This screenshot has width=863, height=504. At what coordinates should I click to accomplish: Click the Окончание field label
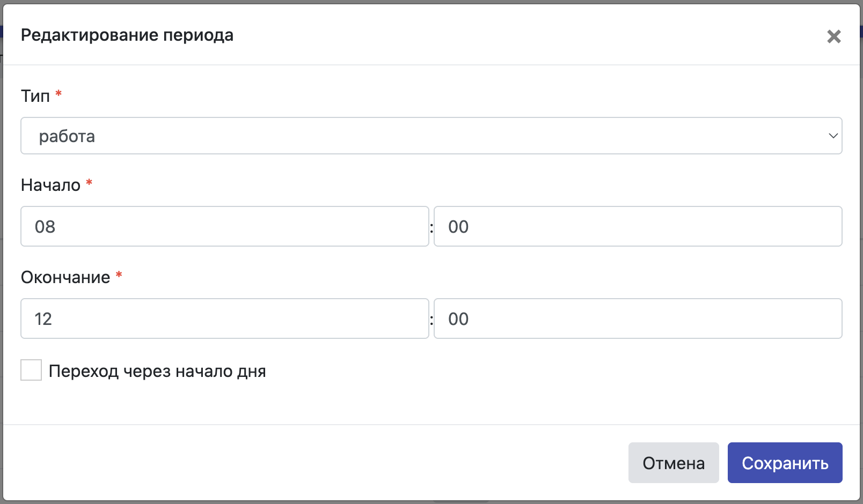(65, 277)
